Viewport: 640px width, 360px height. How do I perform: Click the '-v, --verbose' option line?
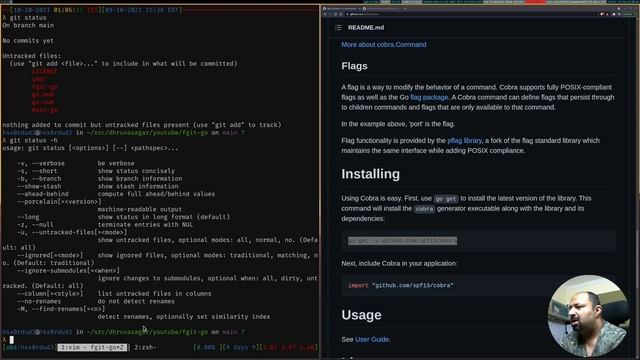76,163
